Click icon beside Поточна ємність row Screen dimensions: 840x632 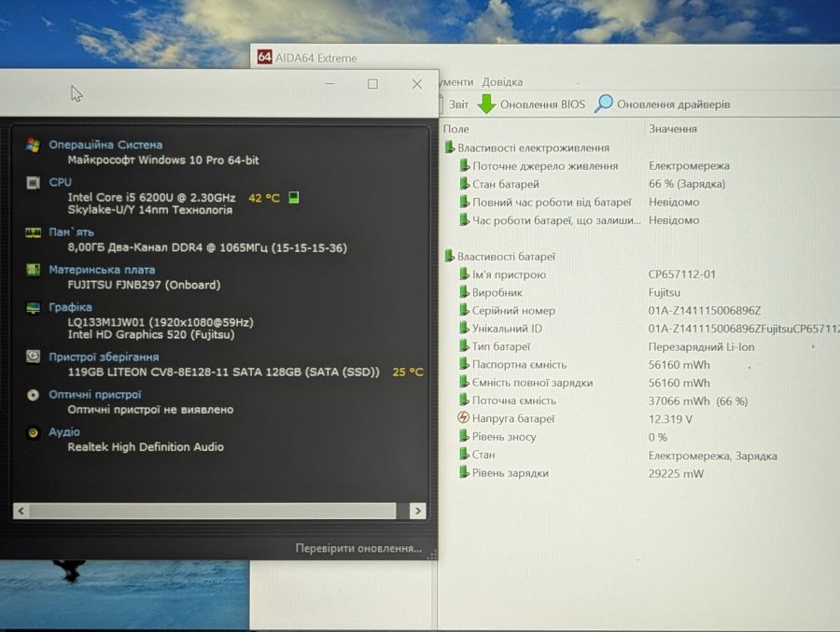click(x=464, y=400)
